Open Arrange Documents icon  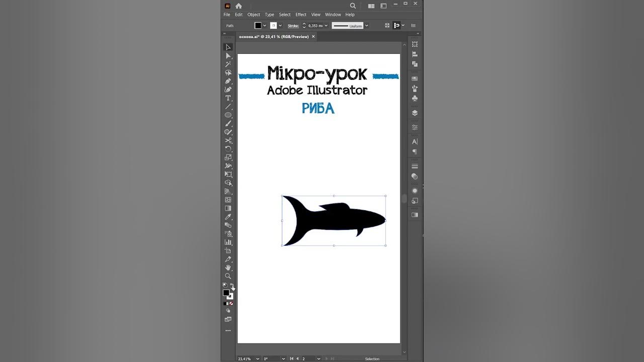(x=371, y=6)
